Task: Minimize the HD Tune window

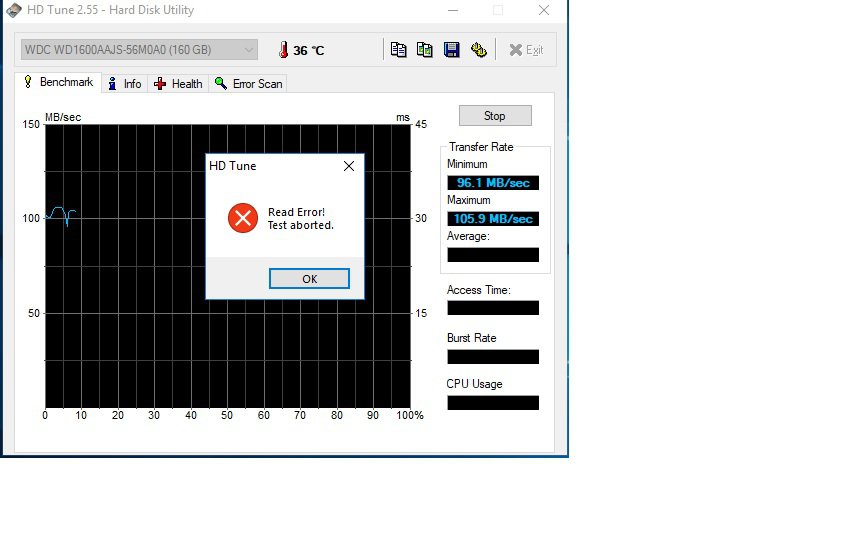Action: click(453, 10)
